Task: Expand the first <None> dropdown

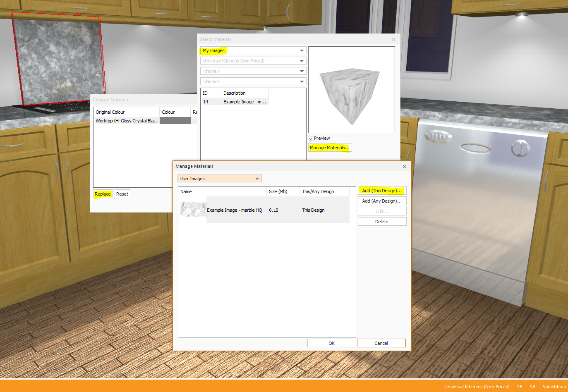Action: 253,71
